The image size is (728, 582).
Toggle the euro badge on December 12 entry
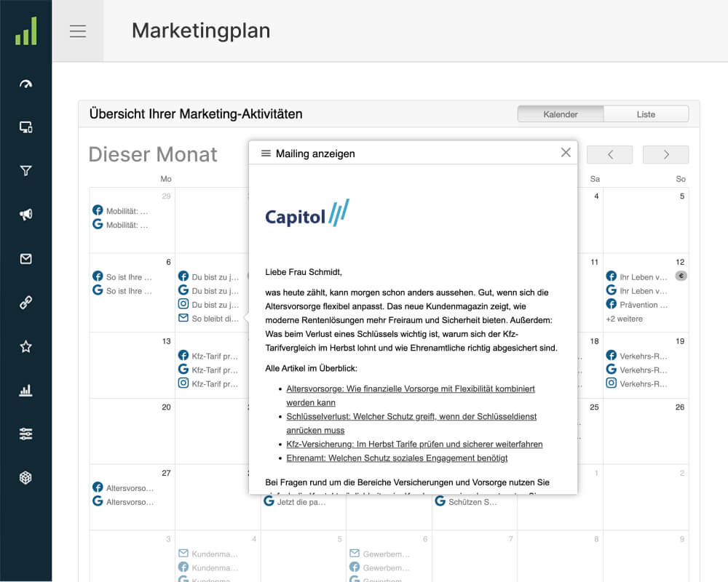coord(681,275)
